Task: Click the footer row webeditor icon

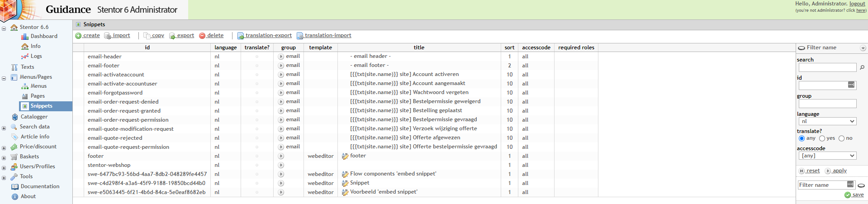Action: pyautogui.click(x=345, y=156)
